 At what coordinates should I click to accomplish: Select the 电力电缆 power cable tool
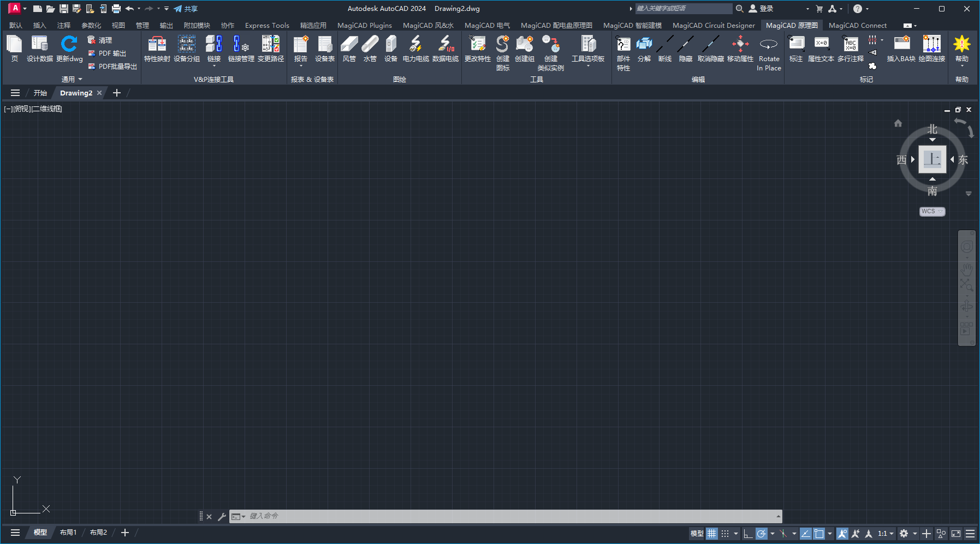tap(416, 49)
